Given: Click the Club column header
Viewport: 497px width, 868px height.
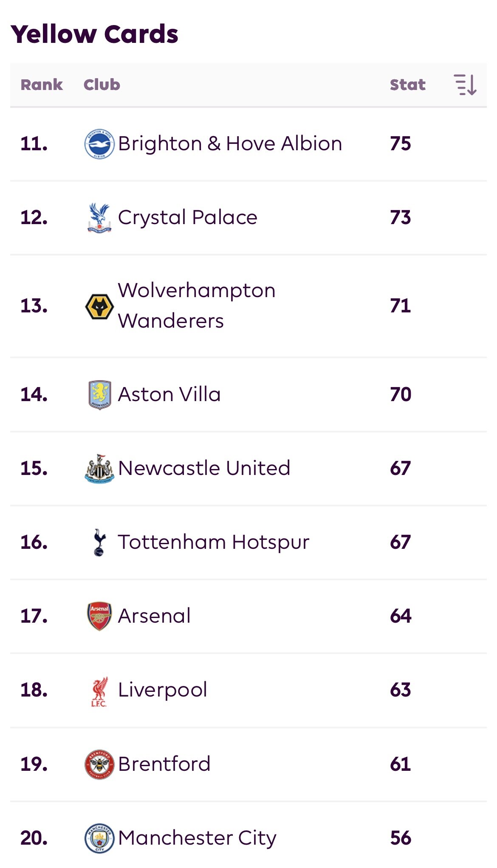Looking at the screenshot, I should click(x=102, y=84).
